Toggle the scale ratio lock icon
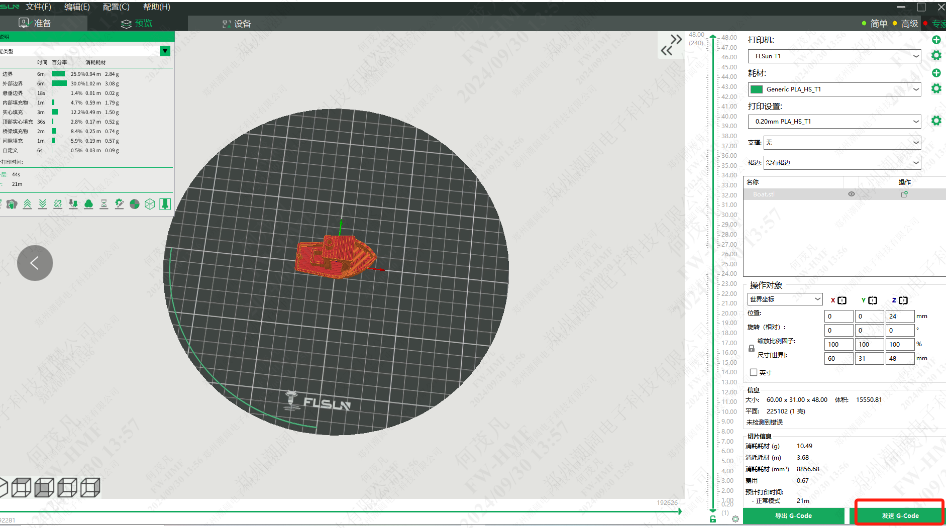This screenshot has height=528, width=946. tap(751, 348)
